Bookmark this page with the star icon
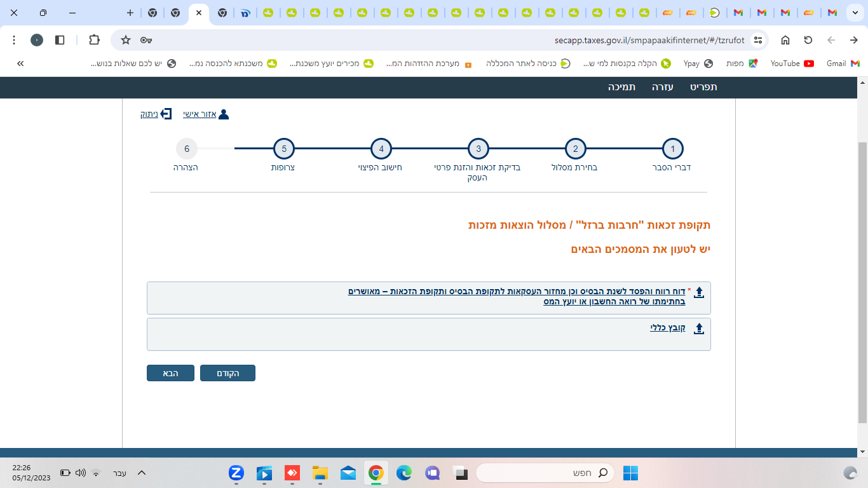Viewport: 868px width, 488px height. tap(126, 40)
